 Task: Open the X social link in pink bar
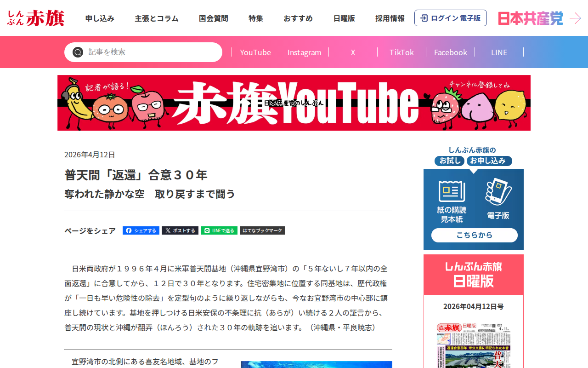pos(353,52)
